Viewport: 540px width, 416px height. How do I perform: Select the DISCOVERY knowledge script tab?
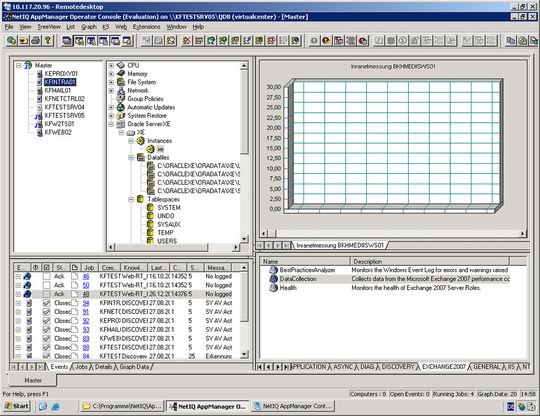click(398, 367)
